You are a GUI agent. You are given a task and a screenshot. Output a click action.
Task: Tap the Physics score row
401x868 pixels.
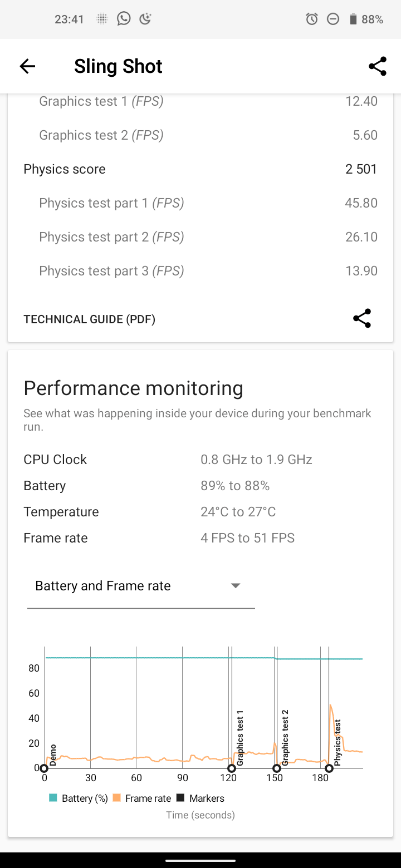[x=200, y=169]
